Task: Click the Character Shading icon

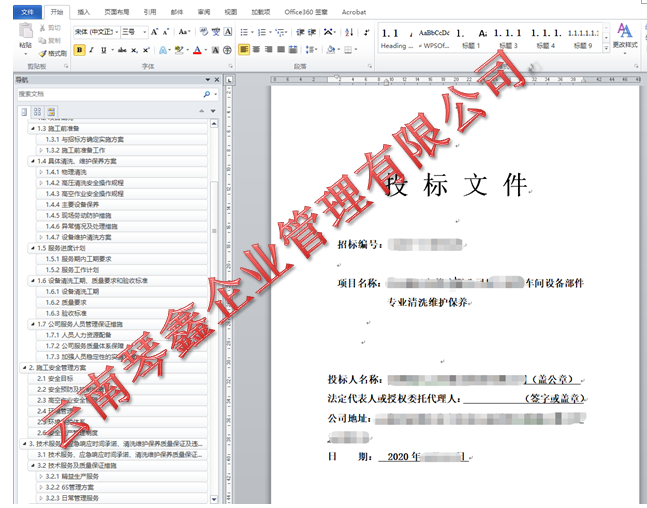Action: (215, 50)
